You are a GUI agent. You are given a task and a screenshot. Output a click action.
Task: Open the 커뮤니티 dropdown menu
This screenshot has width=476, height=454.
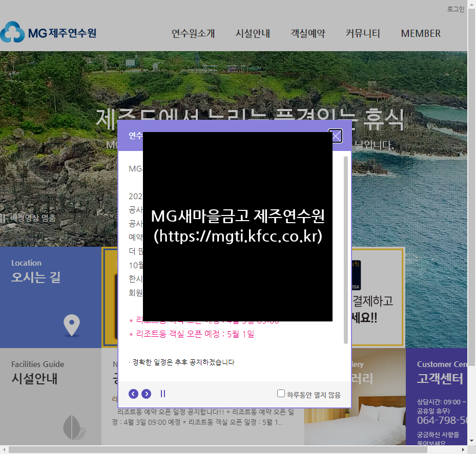[x=363, y=33]
